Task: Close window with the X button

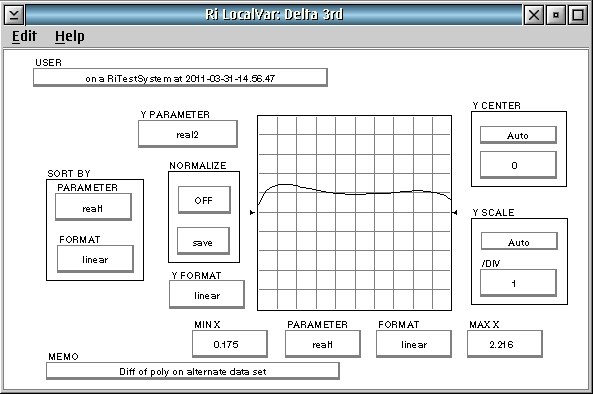Action: point(534,15)
